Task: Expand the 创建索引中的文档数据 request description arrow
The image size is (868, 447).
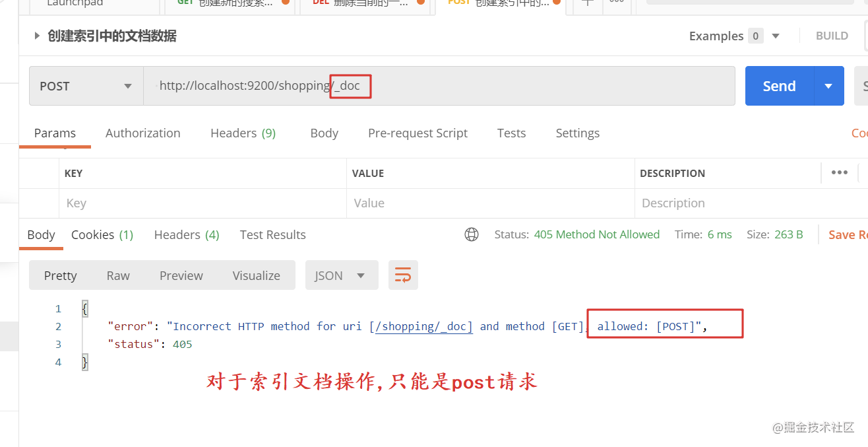Action: coord(37,36)
